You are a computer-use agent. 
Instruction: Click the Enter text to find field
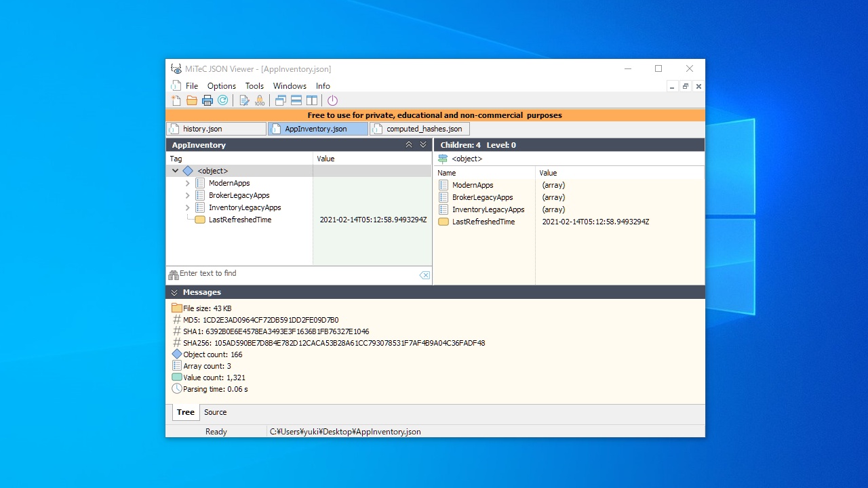(x=298, y=274)
